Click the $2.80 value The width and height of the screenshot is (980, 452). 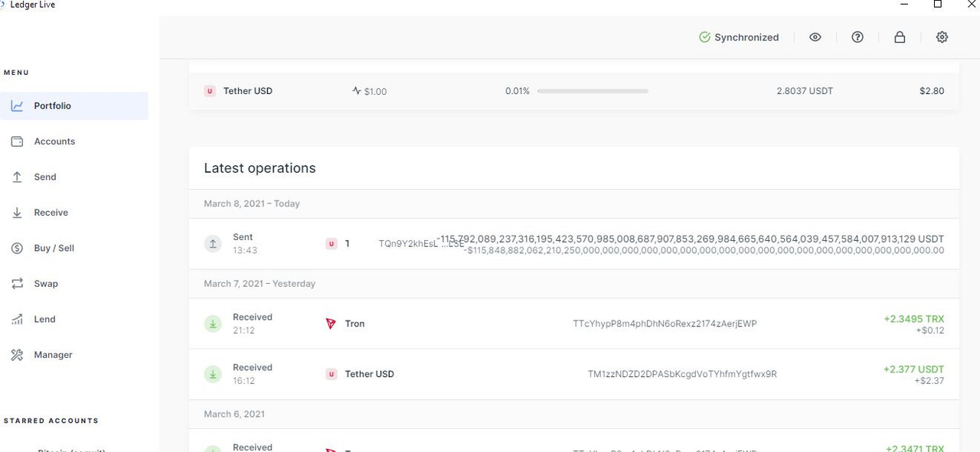932,91
